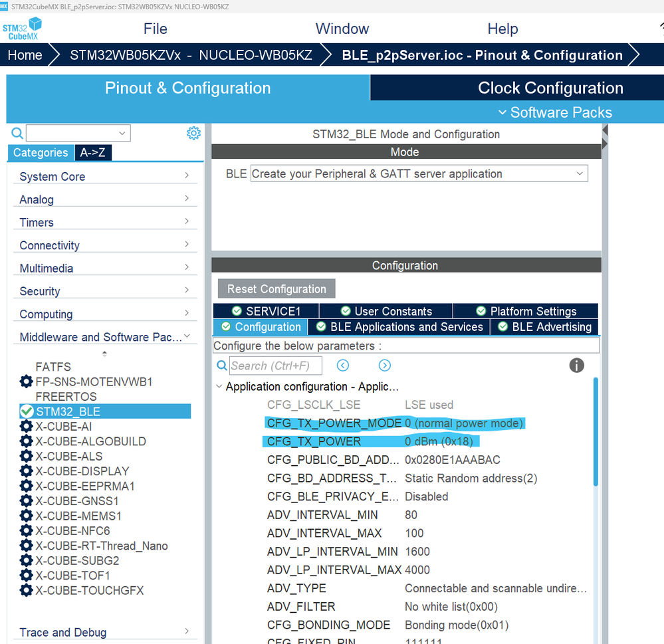Image resolution: width=664 pixels, height=644 pixels.
Task: Select the ADV_INTERVAL_MIN value 80
Action: click(411, 515)
